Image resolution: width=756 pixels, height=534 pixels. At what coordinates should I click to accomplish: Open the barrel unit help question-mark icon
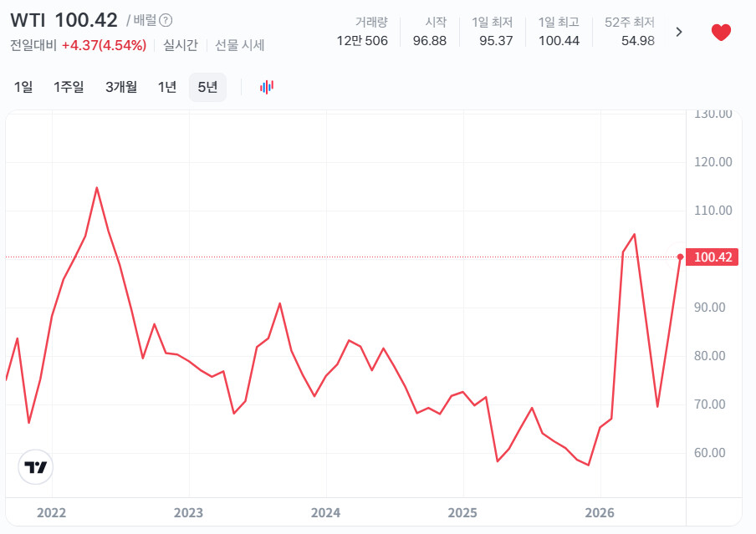tap(166, 20)
